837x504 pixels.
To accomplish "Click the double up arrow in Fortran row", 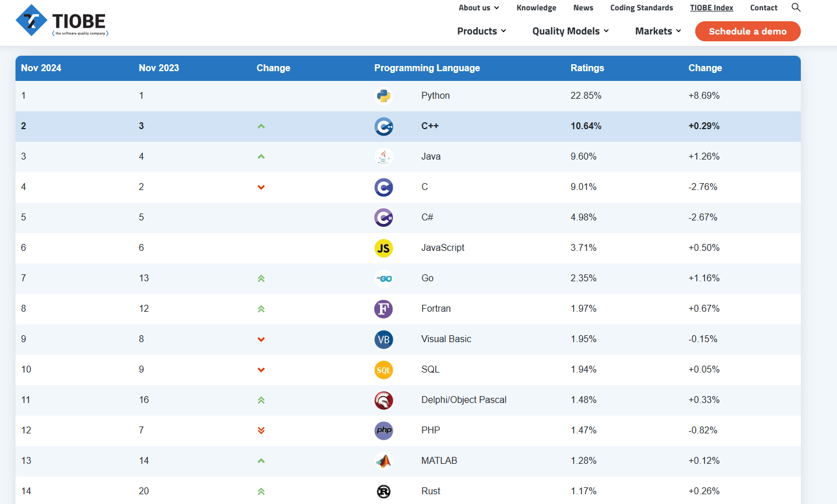I will pos(261,309).
